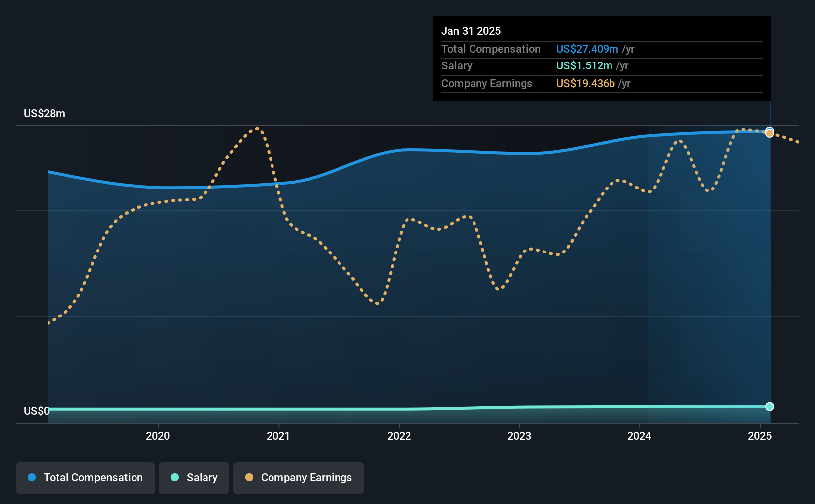Toggle the Company Earnings legend button
Screen dimensions: 815x504
point(299,478)
